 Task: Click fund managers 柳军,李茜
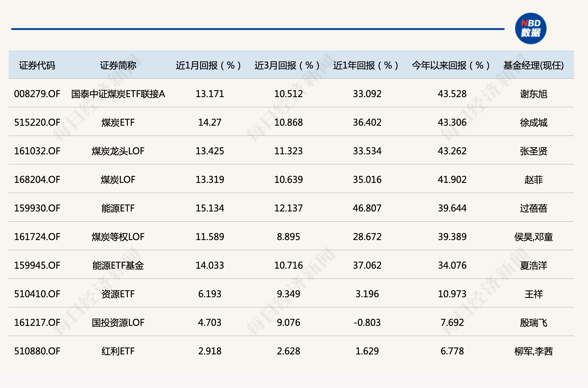[x=533, y=351]
